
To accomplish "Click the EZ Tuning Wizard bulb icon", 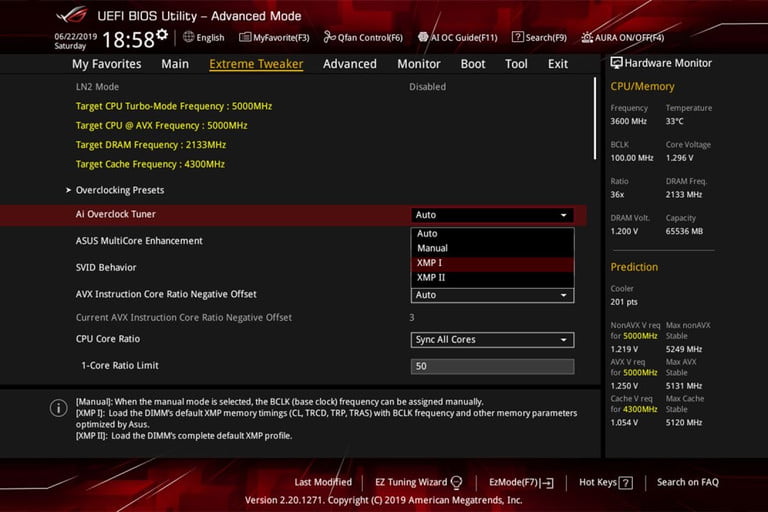I will click(x=456, y=483).
